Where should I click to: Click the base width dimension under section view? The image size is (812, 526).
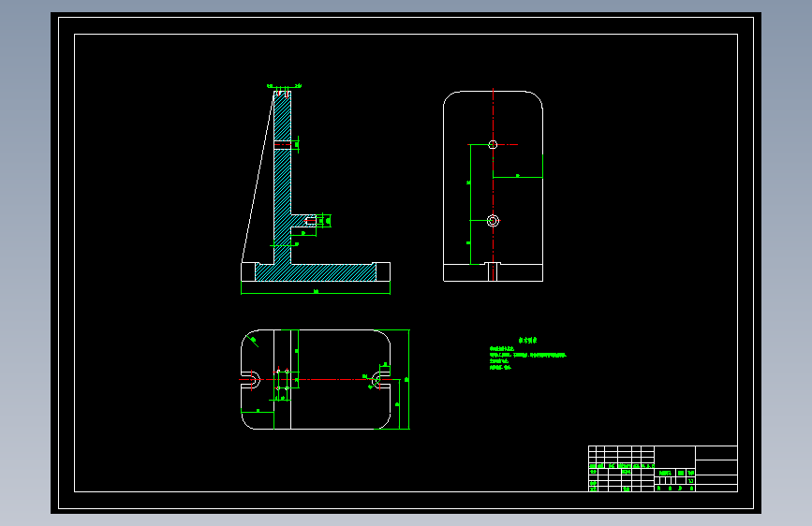tap(316, 292)
